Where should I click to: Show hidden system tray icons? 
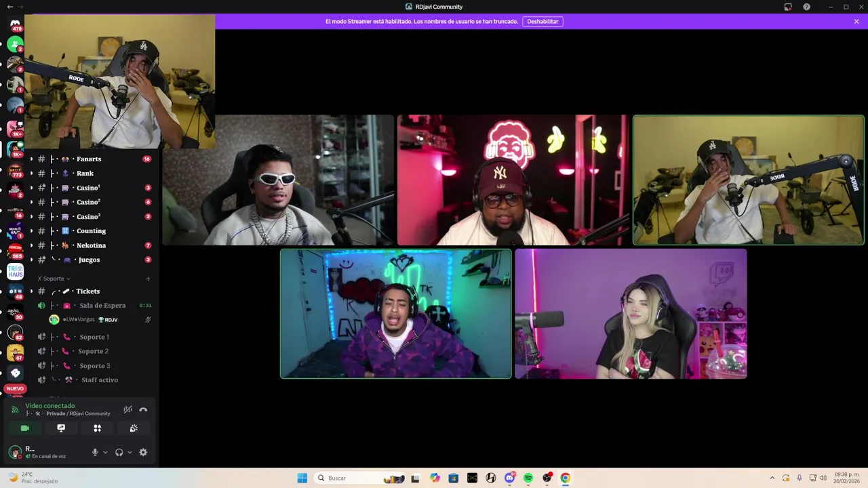(772, 478)
